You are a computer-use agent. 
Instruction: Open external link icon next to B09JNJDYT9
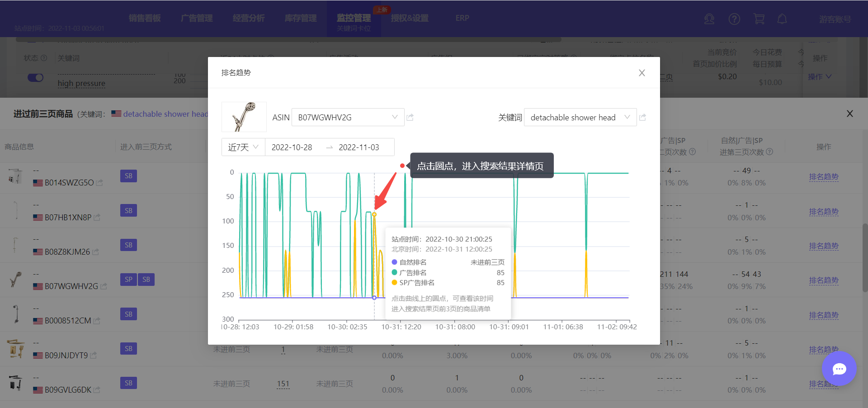(x=94, y=356)
